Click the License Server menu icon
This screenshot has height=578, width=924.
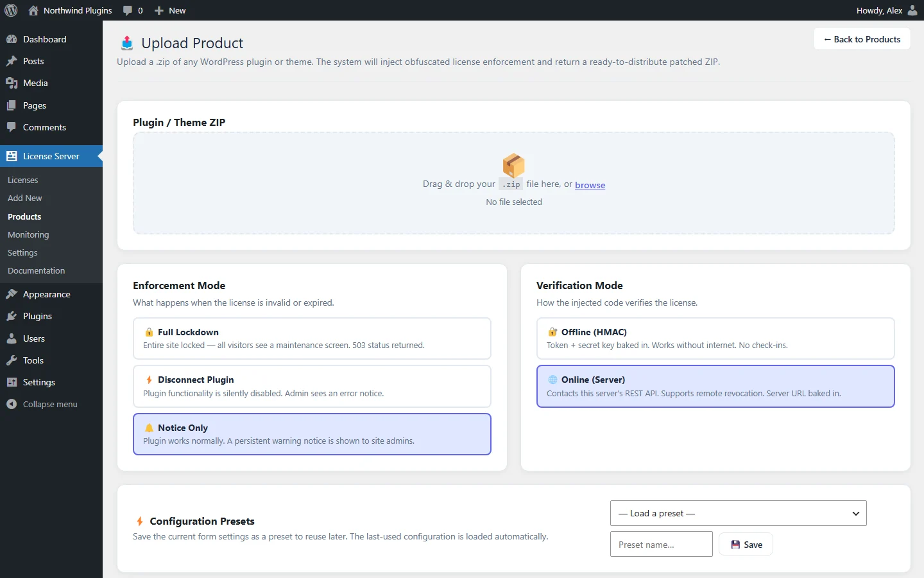[12, 156]
